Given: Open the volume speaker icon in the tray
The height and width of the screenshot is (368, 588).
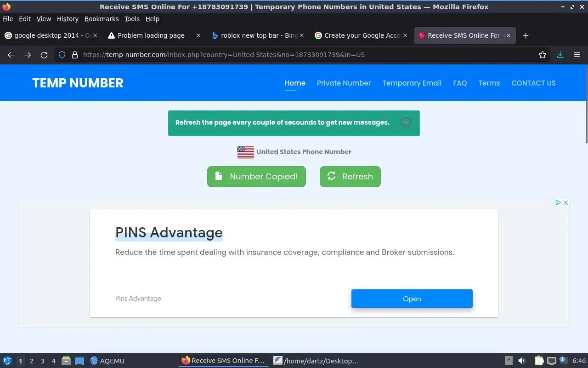Looking at the screenshot, I should [522, 361].
